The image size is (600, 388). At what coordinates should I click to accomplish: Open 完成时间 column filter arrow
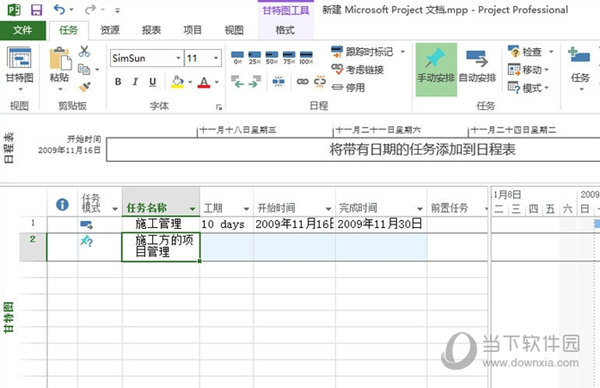420,209
